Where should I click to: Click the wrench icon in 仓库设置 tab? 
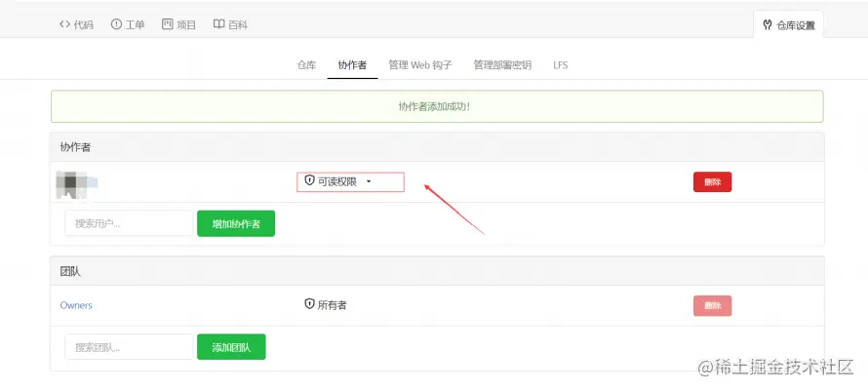coord(768,25)
